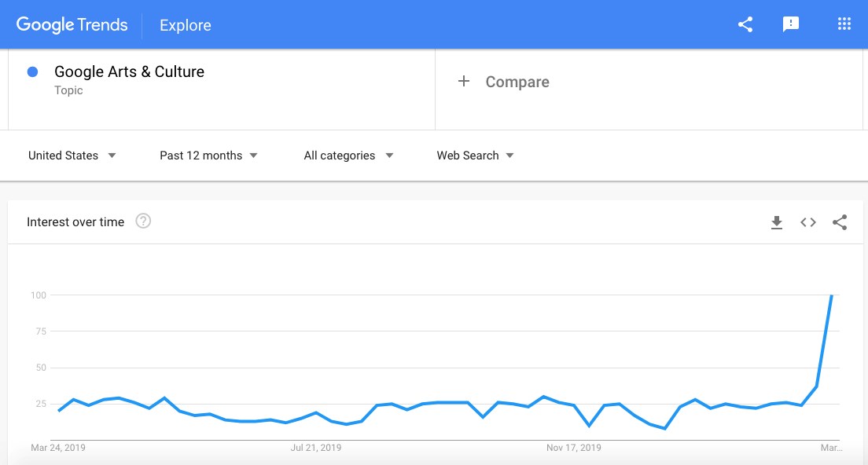Open the Interest over time help icon
The width and height of the screenshot is (868, 465).
tap(143, 222)
